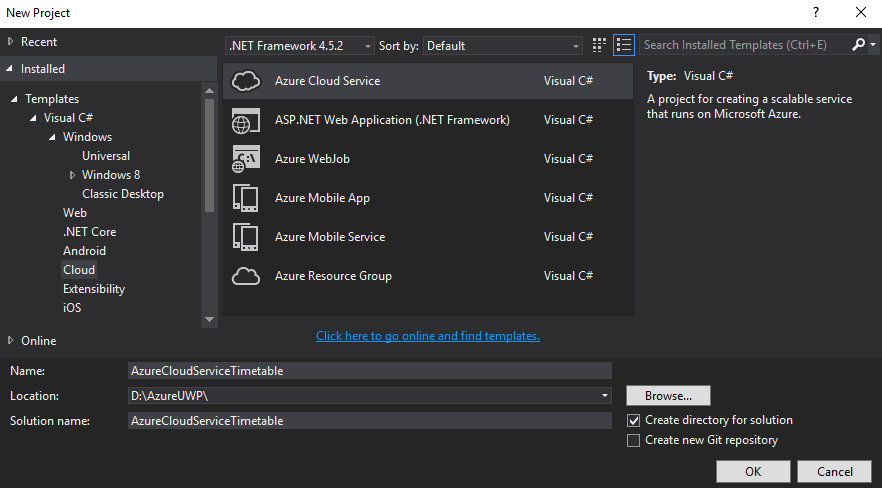Select the iOS template category
This screenshot has width=882, height=488.
(72, 308)
